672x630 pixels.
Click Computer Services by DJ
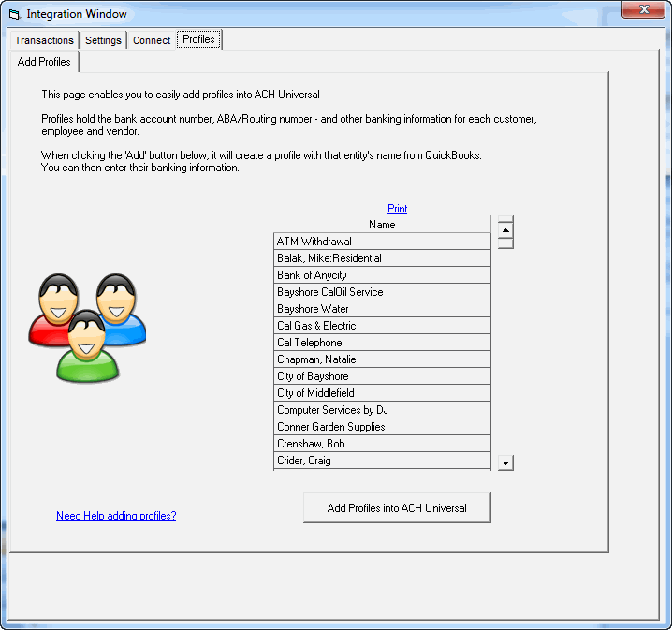(x=382, y=410)
